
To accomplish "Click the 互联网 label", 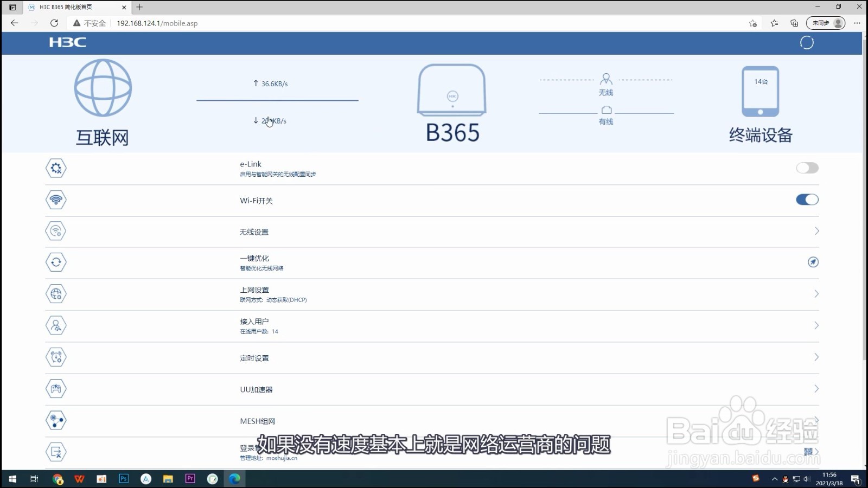I will coord(103,138).
